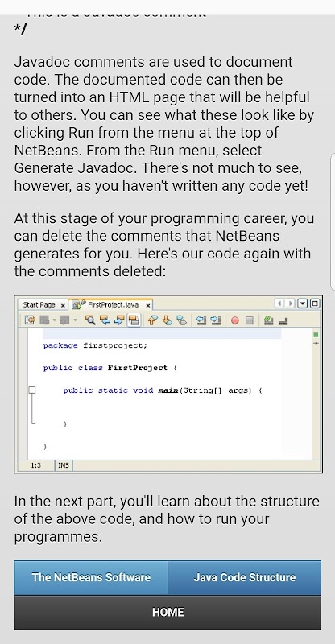The image size is (335, 644).
Task: Open the Forward navigation dropdown arrow
Action: [x=75, y=320]
